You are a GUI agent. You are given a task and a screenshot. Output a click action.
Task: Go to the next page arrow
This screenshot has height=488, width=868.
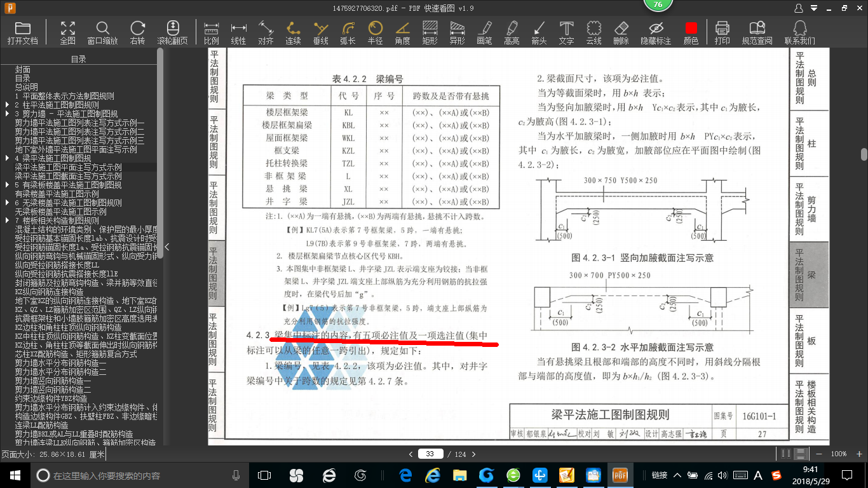473,454
